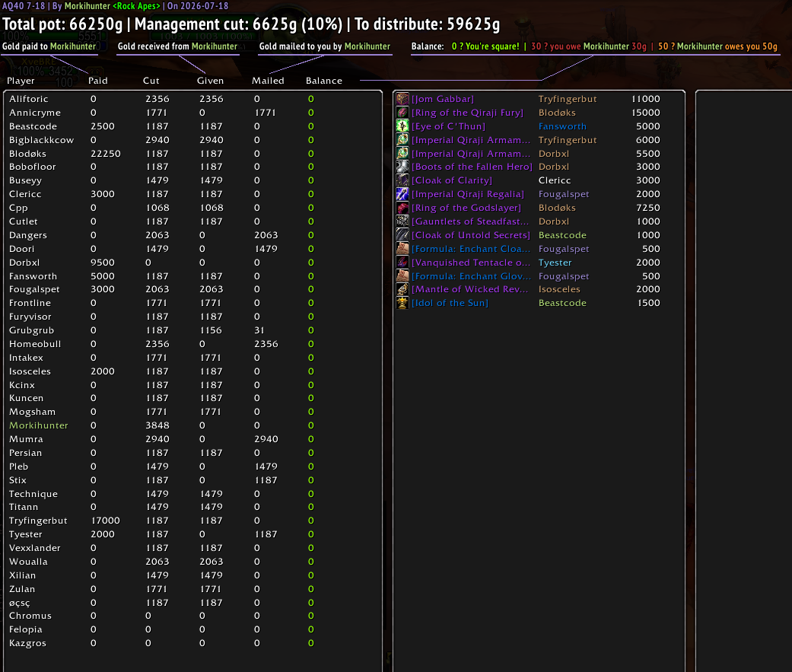
Task: Select the Chromus player name
Action: (30, 616)
